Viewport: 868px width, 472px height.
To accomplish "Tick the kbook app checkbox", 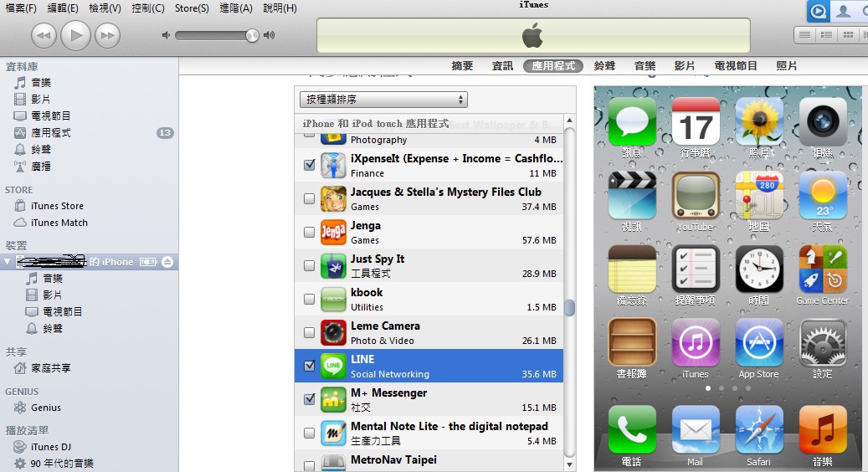I will (x=310, y=299).
